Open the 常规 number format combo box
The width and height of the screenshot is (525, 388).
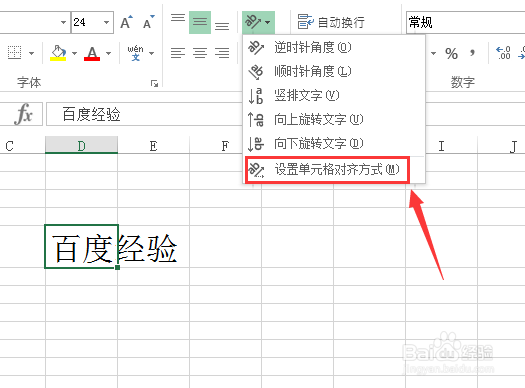[x=465, y=22]
